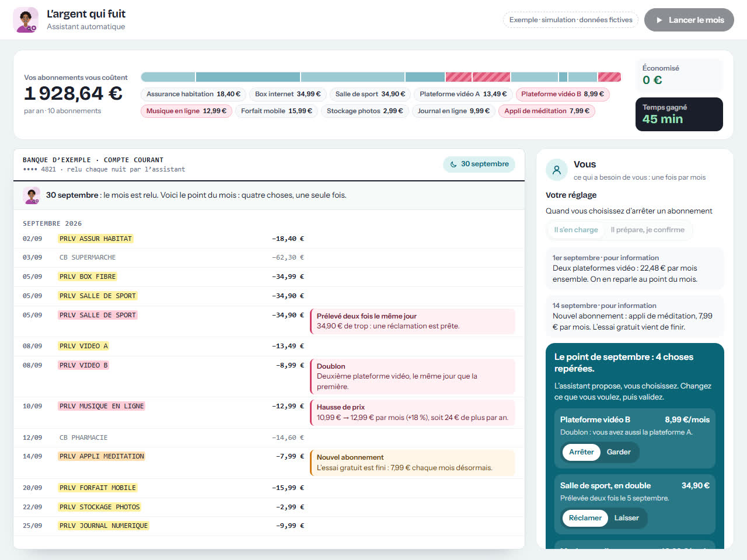
Task: Click the assistant avatar in the header
Action: pyautogui.click(x=26, y=20)
